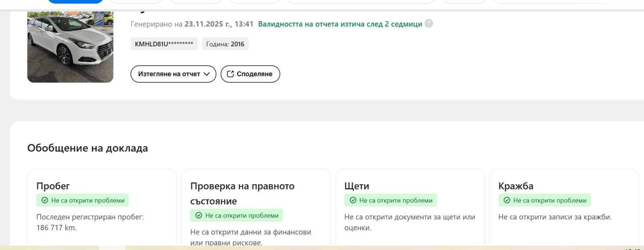The height and width of the screenshot is (250, 644).
Task: Open the Кражба summary card heading
Action: 516,186
